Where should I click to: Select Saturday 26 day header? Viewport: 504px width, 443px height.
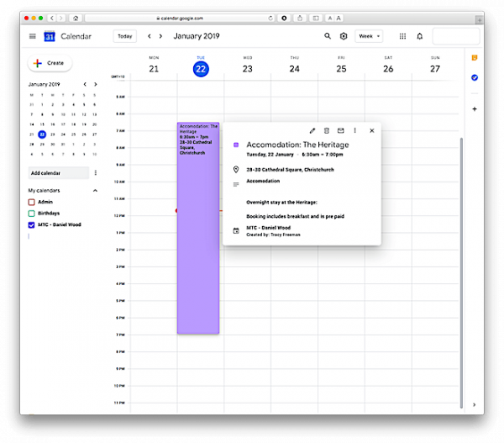388,66
